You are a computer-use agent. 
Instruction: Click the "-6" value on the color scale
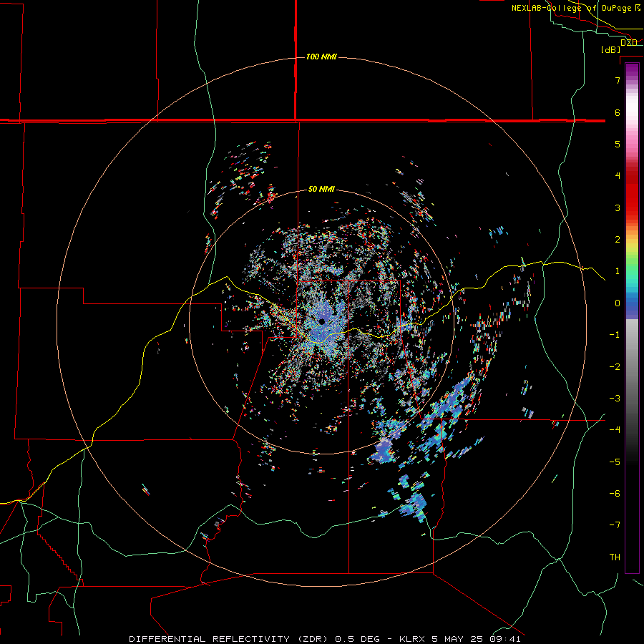pyautogui.click(x=615, y=494)
